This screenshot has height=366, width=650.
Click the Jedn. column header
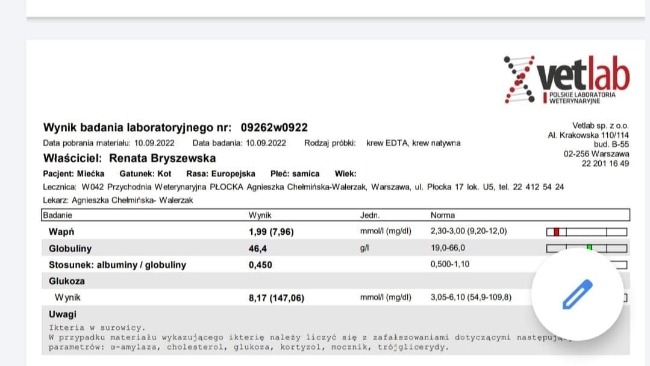click(370, 215)
